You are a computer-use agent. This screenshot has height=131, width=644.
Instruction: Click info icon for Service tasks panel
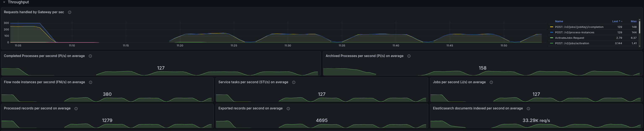pyautogui.click(x=294, y=82)
